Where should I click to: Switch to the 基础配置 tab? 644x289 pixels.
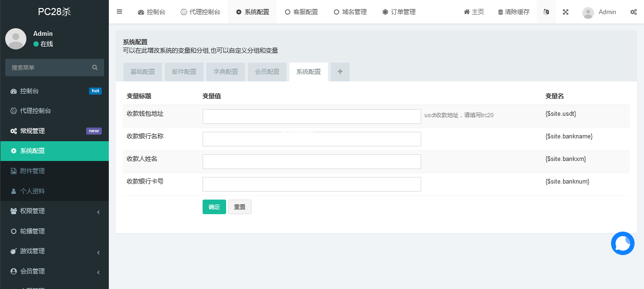[x=142, y=72]
